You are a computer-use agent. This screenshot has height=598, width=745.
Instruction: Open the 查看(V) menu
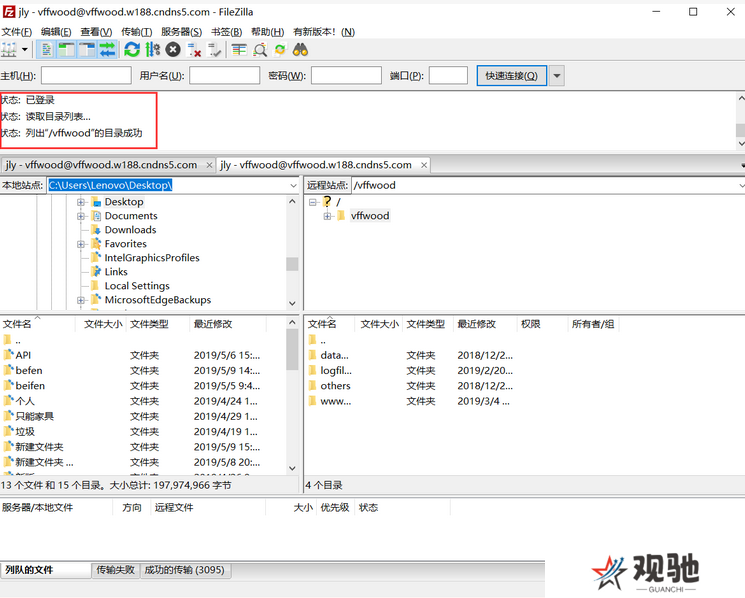[x=96, y=32]
